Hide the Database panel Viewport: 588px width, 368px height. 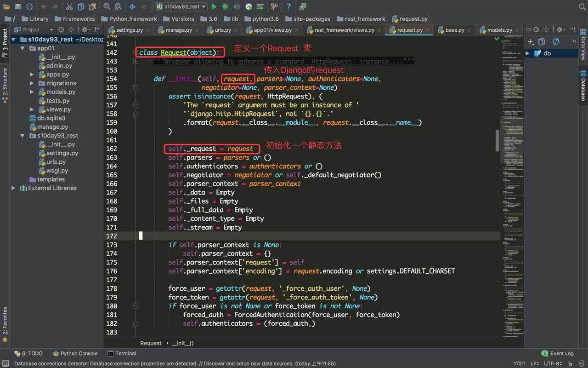[x=572, y=29]
